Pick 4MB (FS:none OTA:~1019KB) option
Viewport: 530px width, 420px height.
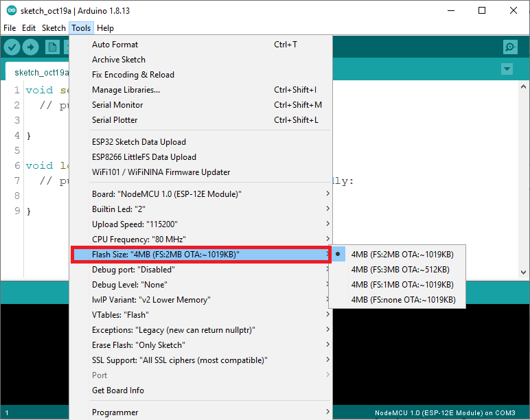[402, 299]
